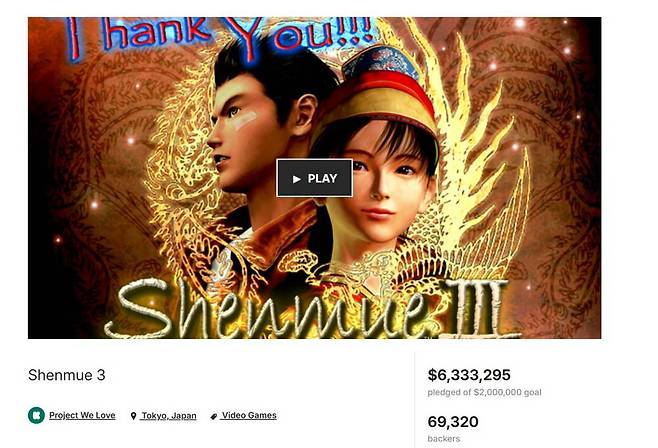This screenshot has width=658, height=448.
Task: Open the Project We Love link
Action: pos(82,415)
